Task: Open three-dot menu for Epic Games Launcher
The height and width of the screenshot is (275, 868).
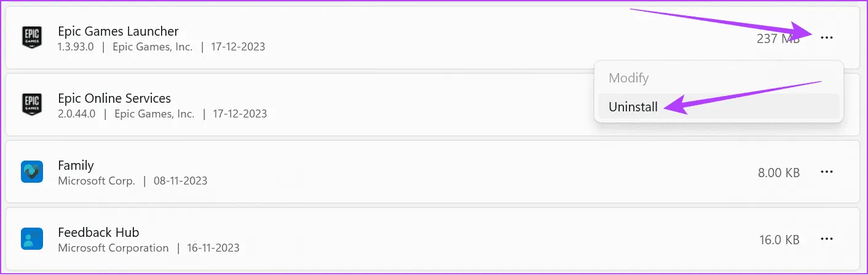Action: 827,38
